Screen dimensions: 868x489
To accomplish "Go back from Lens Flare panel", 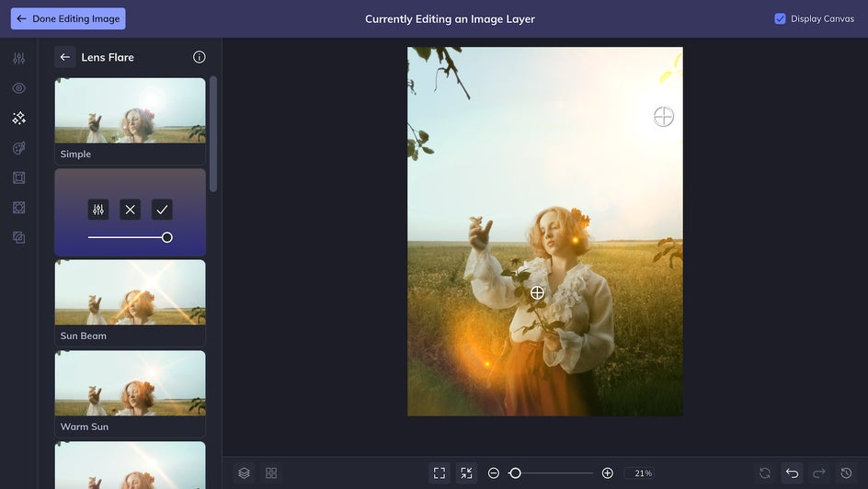I will pyautogui.click(x=64, y=57).
